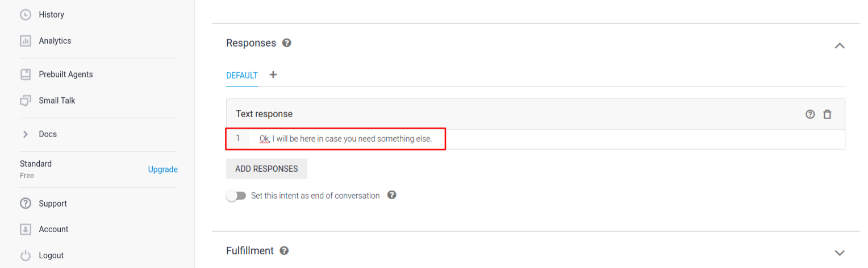Click the Small Talk chat icon
The image size is (868, 268).
pyautogui.click(x=25, y=101)
